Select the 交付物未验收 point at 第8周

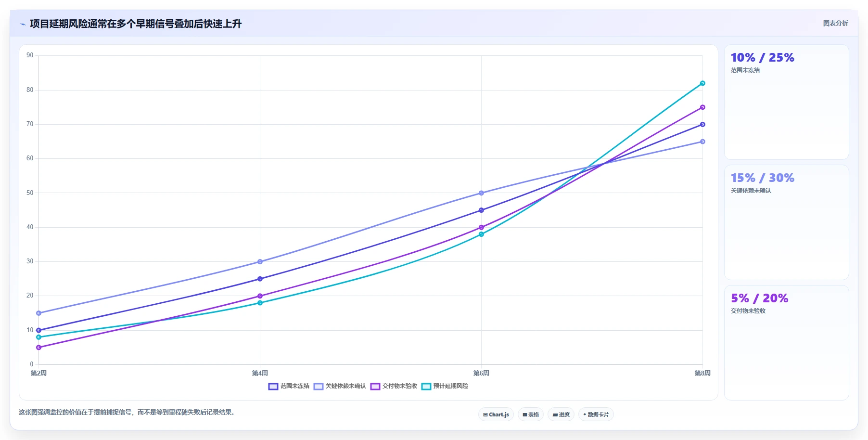click(x=702, y=107)
